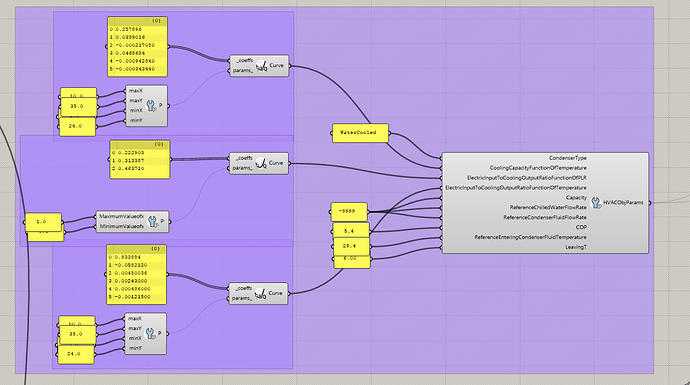Click the COP input label
The image size is (690, 385).
pyautogui.click(x=581, y=227)
